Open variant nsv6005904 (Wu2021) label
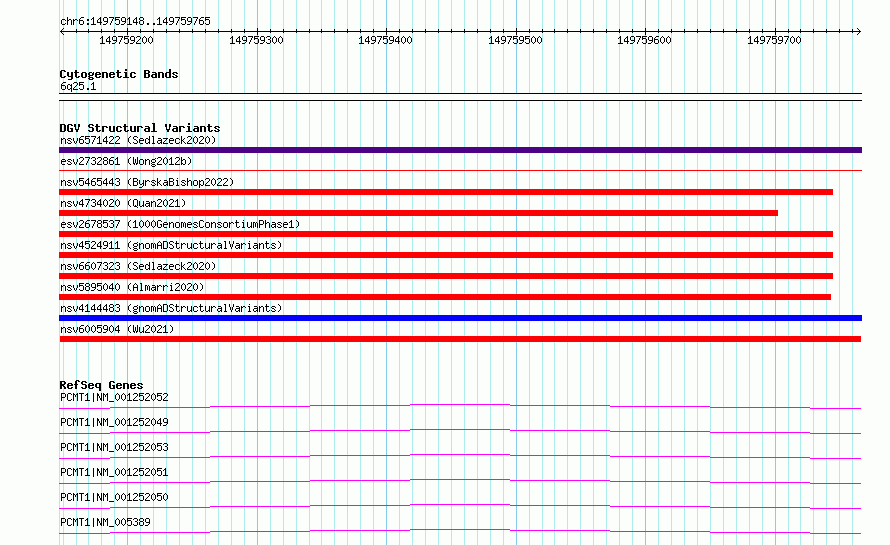Screen dimensions: 890x545 (x=117, y=329)
